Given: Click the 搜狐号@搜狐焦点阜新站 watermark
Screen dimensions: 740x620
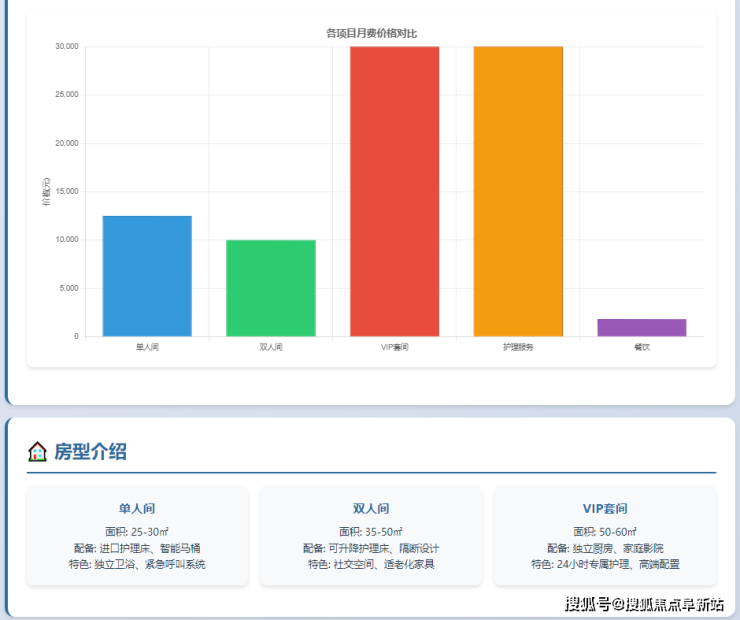Looking at the screenshot, I should (644, 604).
